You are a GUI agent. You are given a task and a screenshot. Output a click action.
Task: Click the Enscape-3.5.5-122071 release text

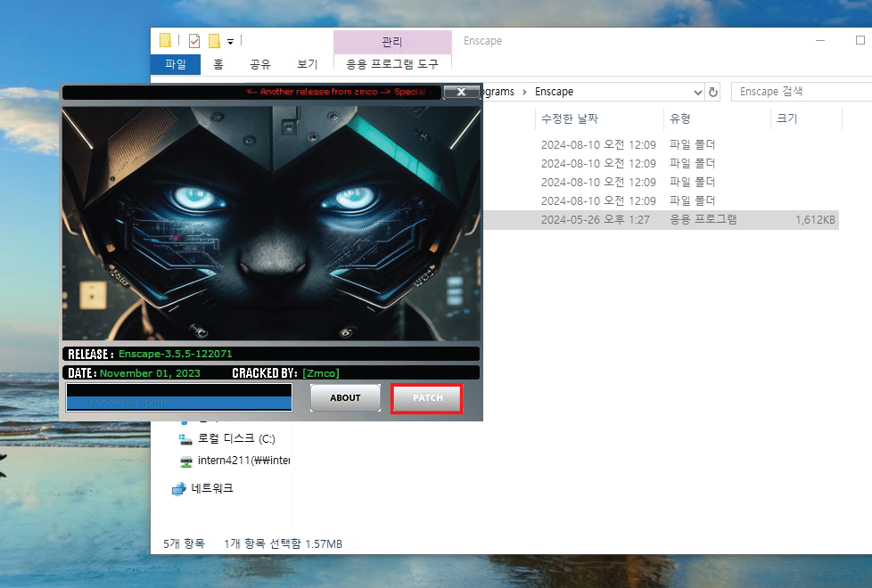coord(175,354)
